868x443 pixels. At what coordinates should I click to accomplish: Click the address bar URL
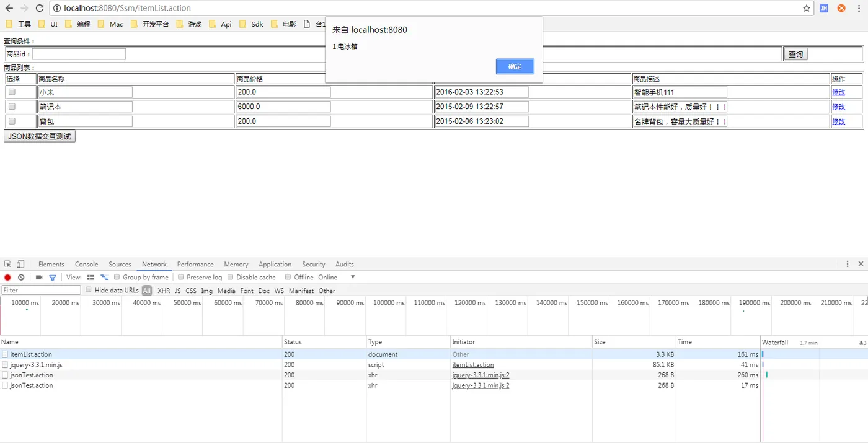[x=127, y=8]
